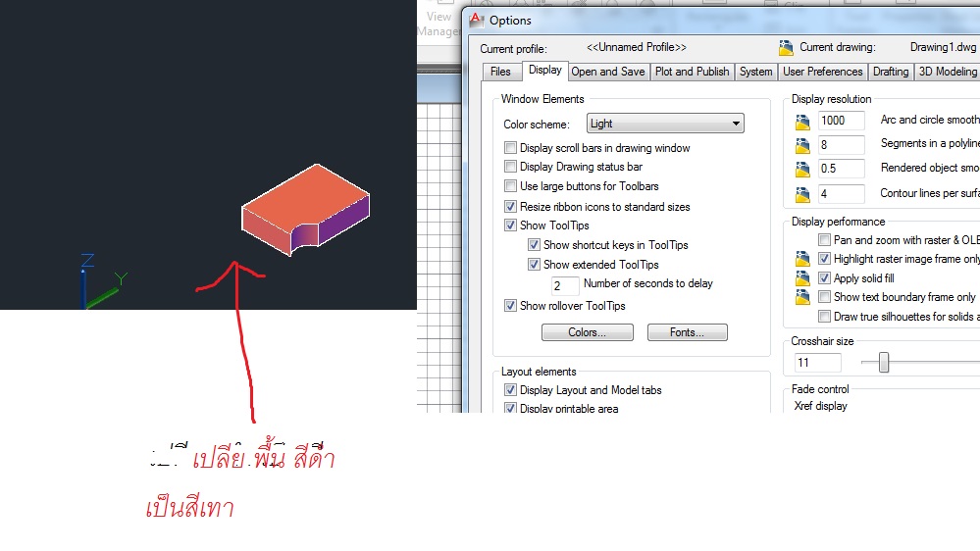
Task: Click drawing icon beside Highlight raster image
Action: [802, 259]
